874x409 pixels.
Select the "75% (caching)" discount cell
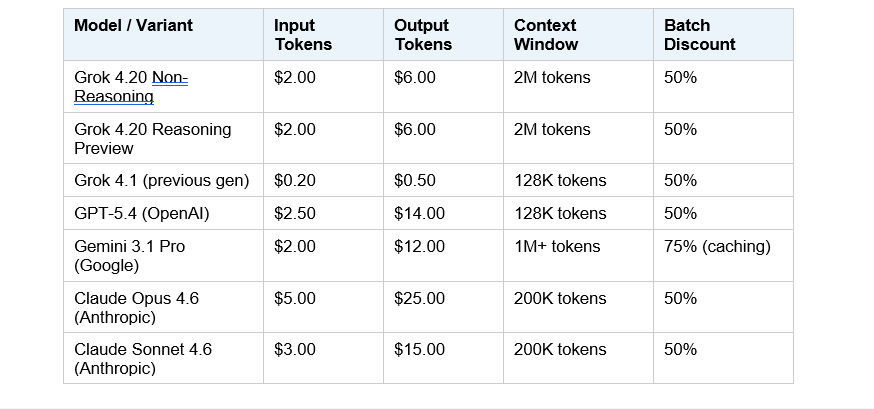pos(717,247)
